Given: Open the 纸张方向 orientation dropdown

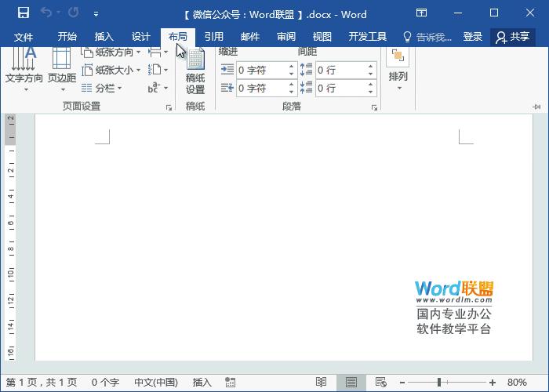Looking at the screenshot, I should [x=111, y=53].
